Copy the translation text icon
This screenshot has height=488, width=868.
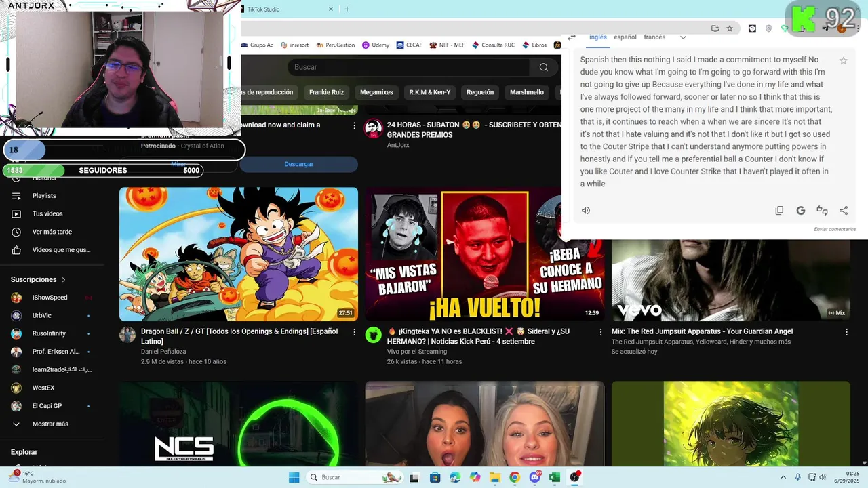(779, 211)
